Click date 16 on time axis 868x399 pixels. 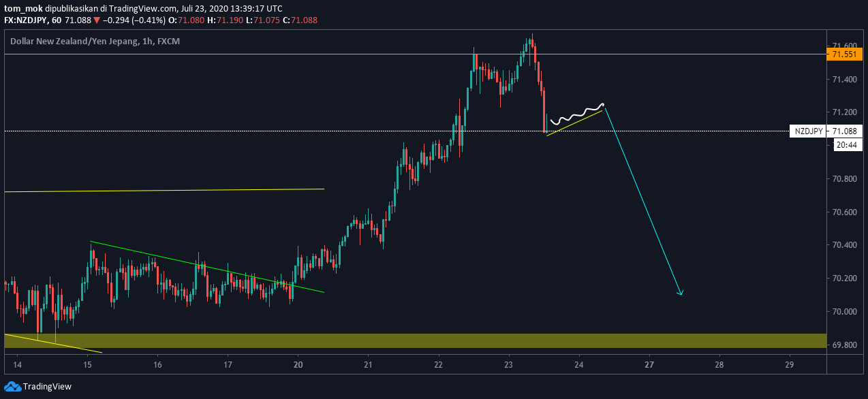pos(157,364)
